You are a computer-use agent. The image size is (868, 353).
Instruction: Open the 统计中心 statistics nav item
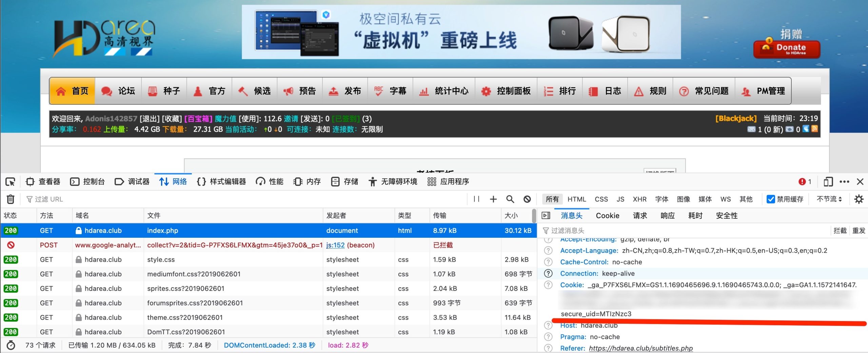click(x=444, y=91)
